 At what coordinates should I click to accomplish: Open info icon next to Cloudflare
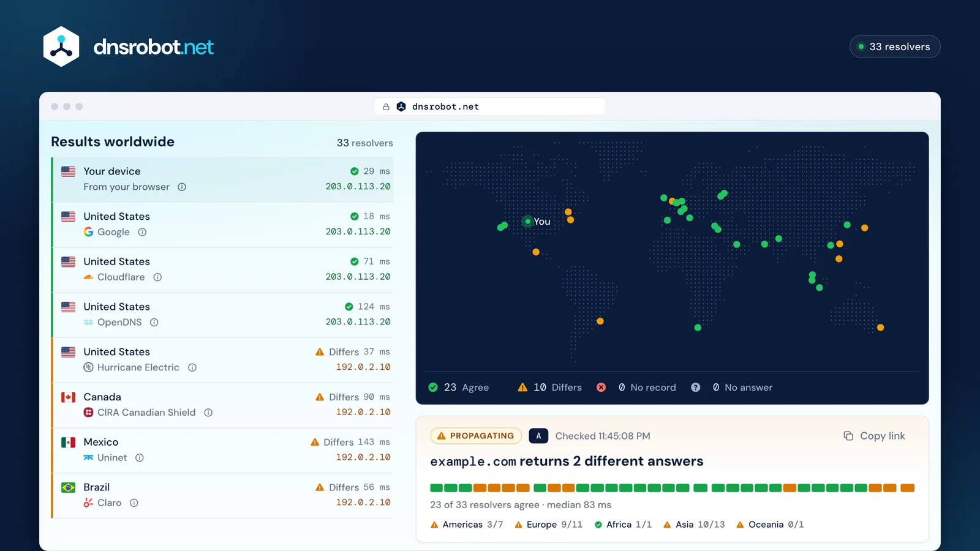coord(157,277)
